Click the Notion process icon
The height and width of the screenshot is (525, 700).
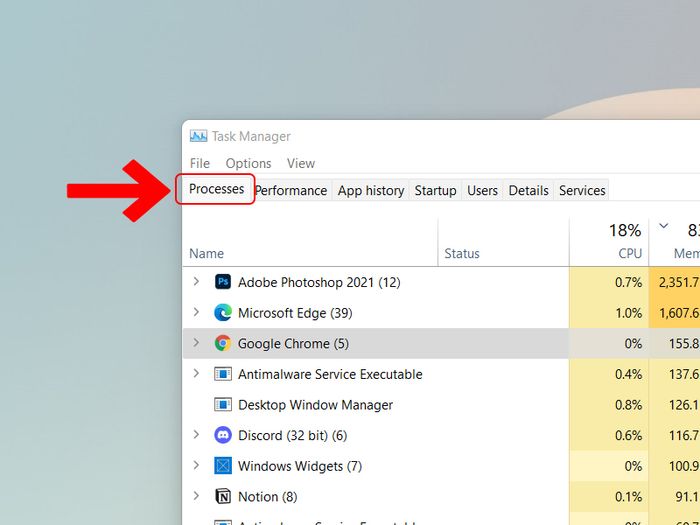(x=223, y=496)
